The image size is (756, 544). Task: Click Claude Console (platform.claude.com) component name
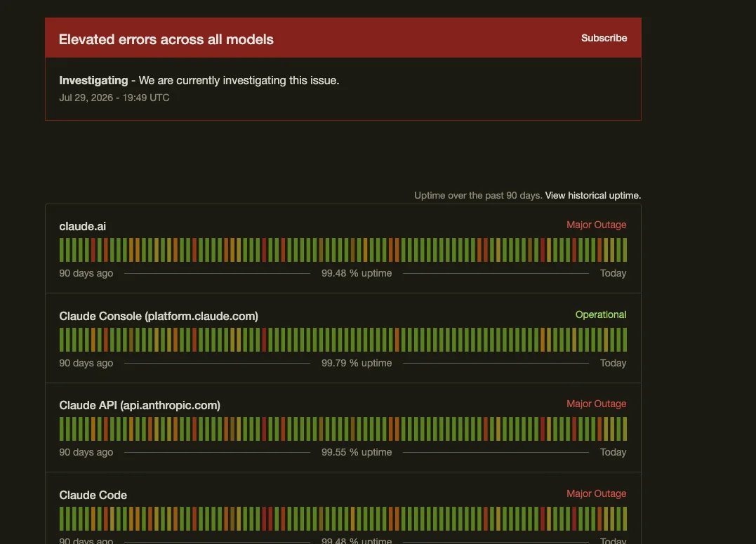159,316
